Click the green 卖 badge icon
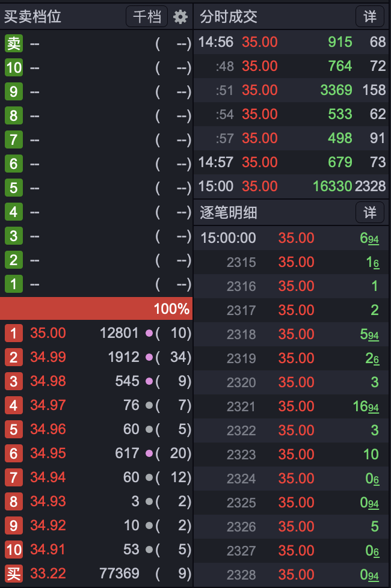Image resolution: width=391 pixels, height=588 pixels. tap(14, 43)
